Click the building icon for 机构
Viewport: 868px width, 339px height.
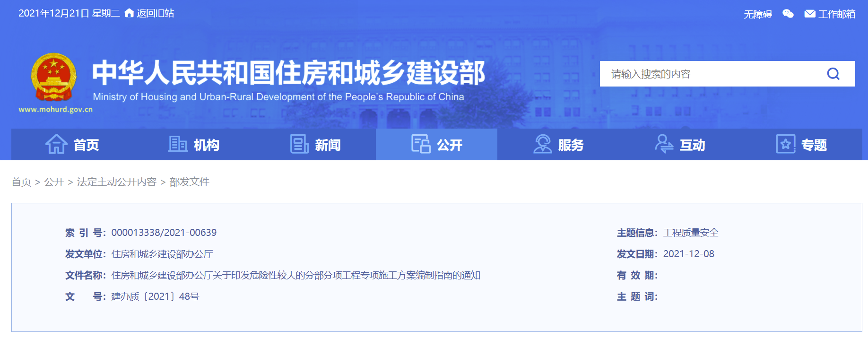178,144
